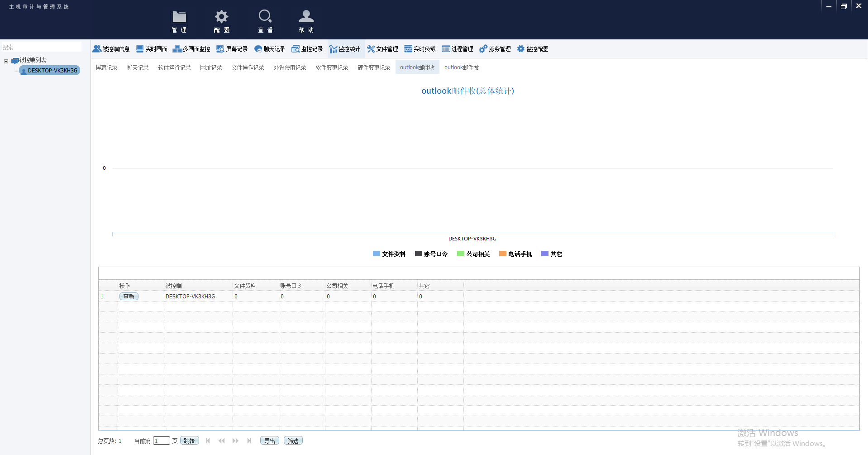
Task: Click the 跳转 button
Action: 190,441
